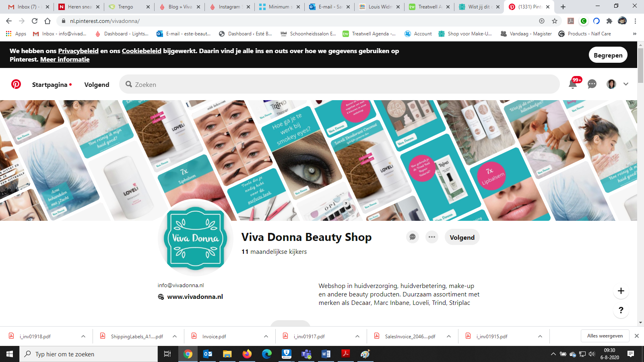Open Firefox from taskbar
The image size is (644, 362).
(x=247, y=354)
